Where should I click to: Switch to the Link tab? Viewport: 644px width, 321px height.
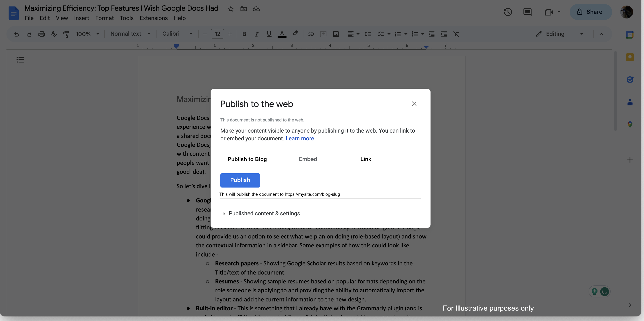pyautogui.click(x=366, y=159)
